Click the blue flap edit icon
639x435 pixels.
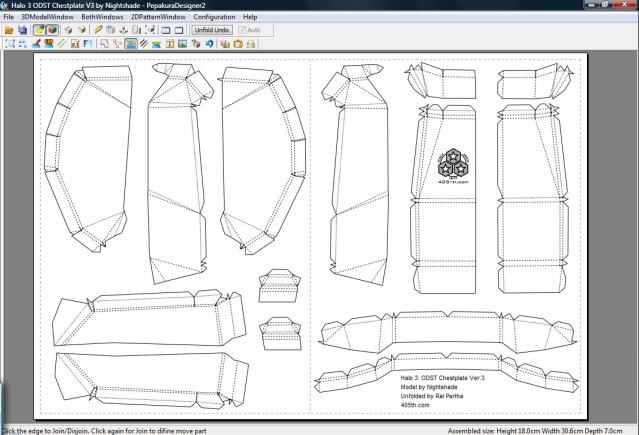[156, 44]
